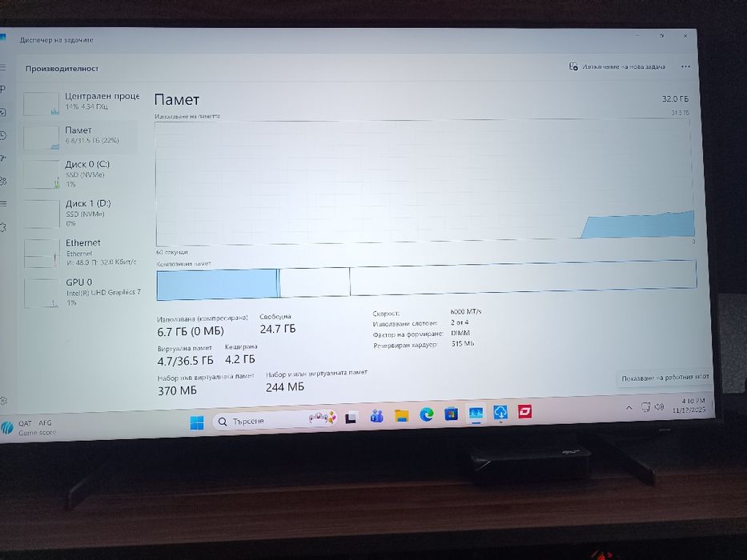Screen dimensions: 747x560
Task: Click the 6.7 ГБ (0 МБ) in-use value
Action: coord(191,331)
